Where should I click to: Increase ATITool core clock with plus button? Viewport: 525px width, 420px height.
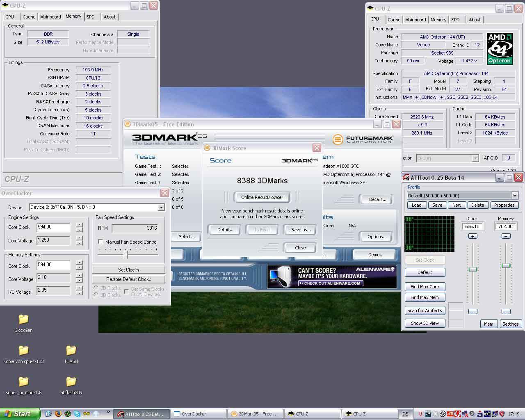[472, 236]
